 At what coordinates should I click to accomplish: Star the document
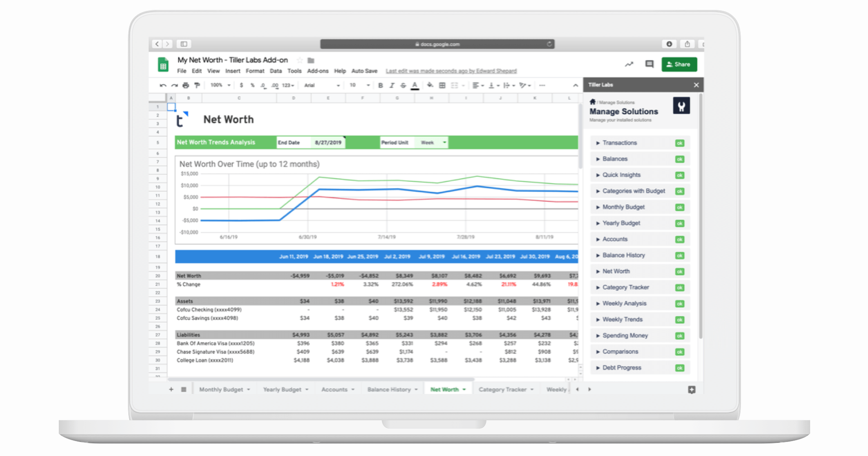(x=299, y=60)
